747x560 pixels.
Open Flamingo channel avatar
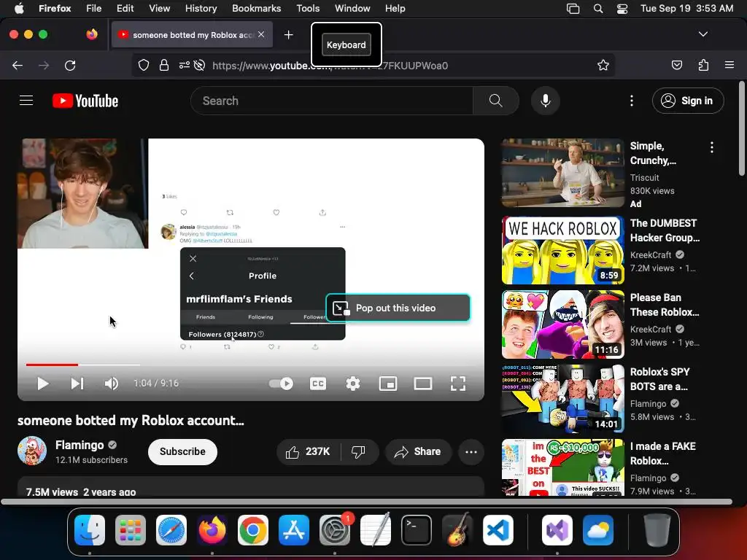click(x=32, y=451)
